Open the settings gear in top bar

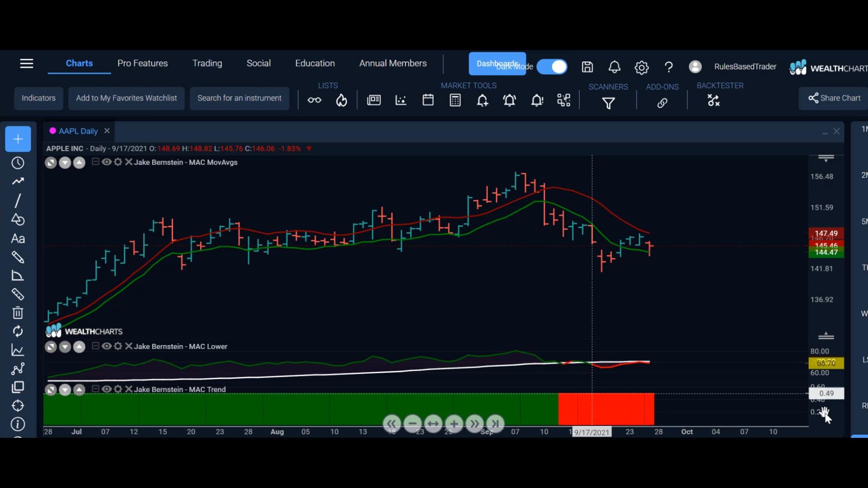(x=642, y=67)
